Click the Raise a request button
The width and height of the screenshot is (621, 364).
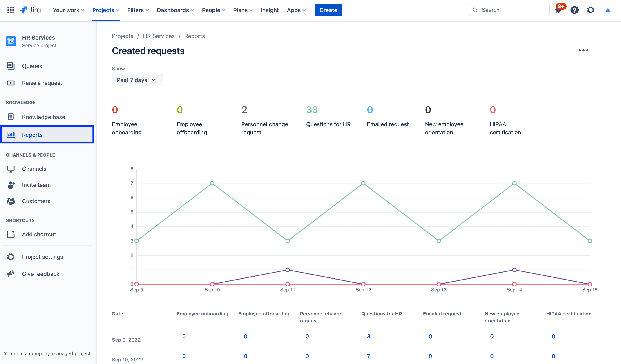[42, 82]
